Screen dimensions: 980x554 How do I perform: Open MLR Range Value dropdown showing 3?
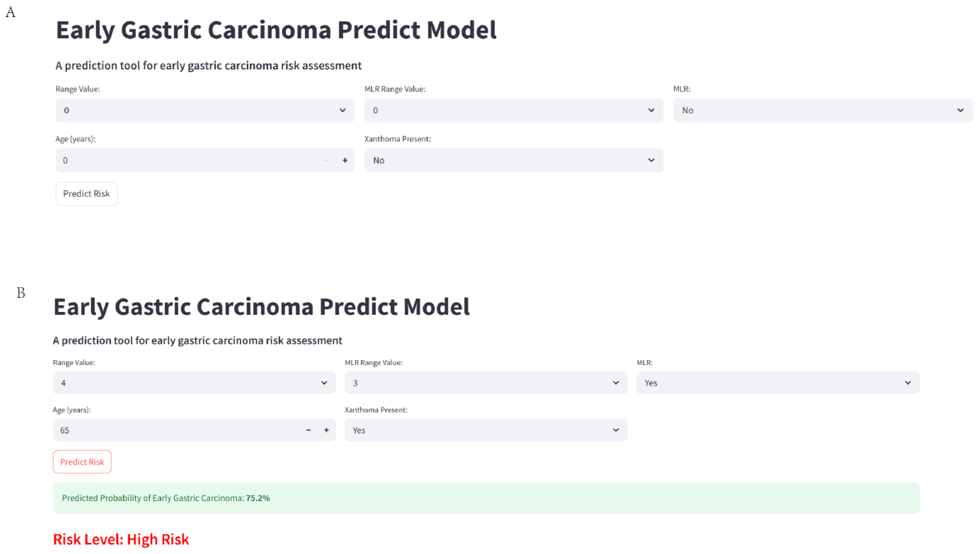[486, 383]
